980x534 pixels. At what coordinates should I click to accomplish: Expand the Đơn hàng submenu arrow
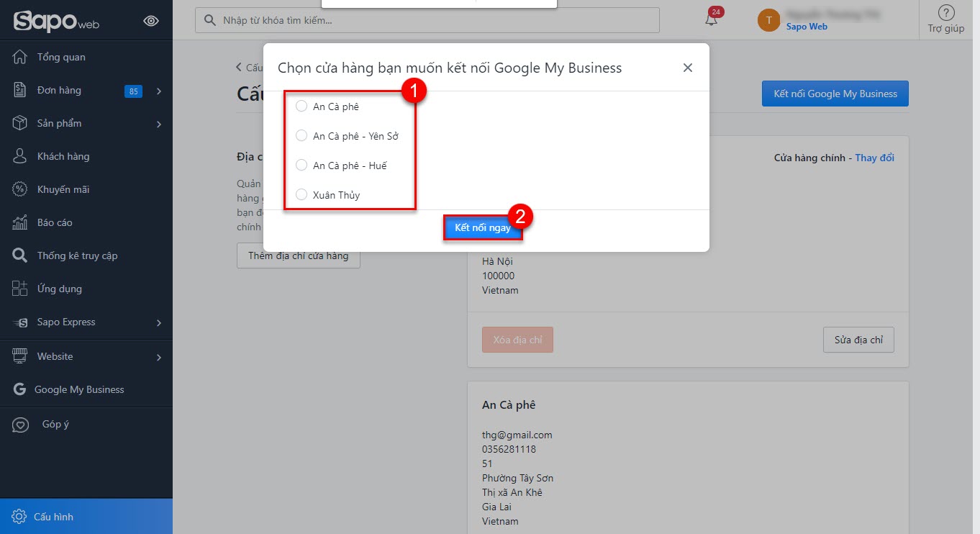tap(158, 91)
